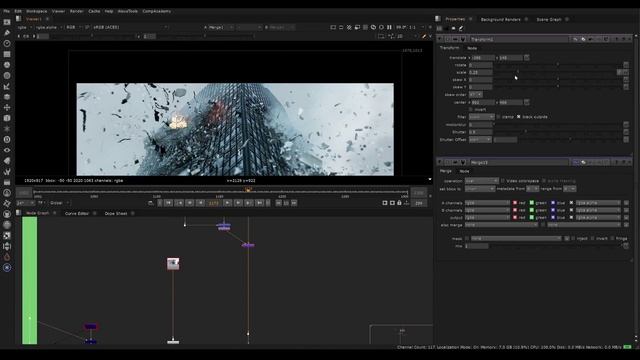Screen dimensions: 640x360
Task: Open the MetaData nodes toolbar menu
Action: pos(7,161)
